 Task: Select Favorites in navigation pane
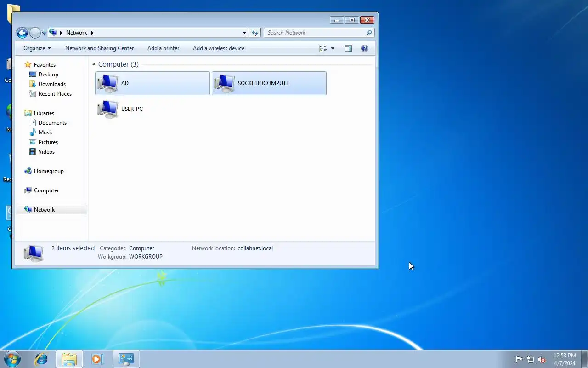(x=45, y=65)
